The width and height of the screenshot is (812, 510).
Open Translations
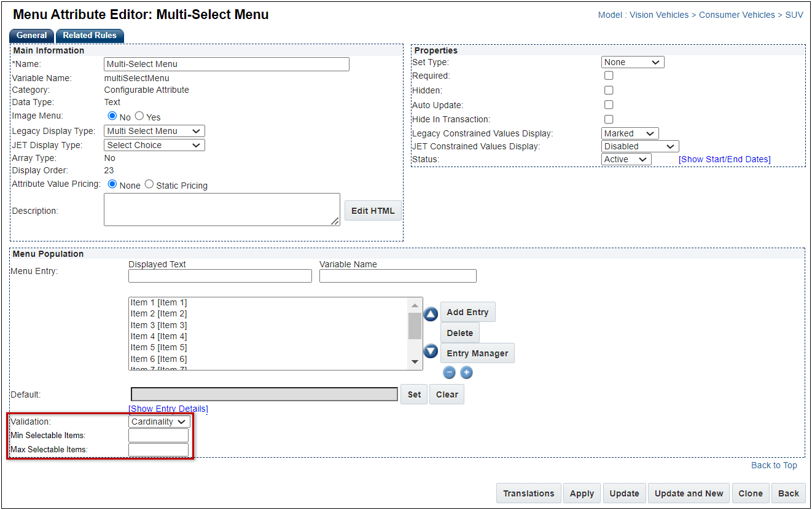pyautogui.click(x=529, y=493)
